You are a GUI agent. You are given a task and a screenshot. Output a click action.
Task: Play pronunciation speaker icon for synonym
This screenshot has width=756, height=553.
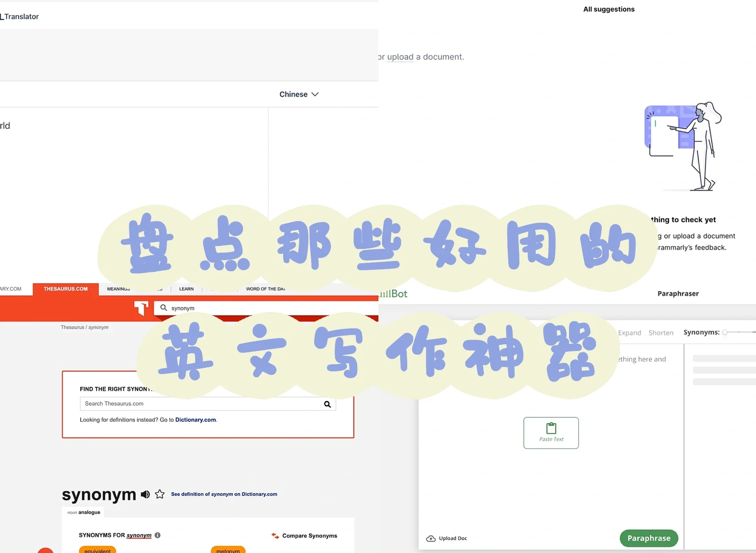coord(145,495)
